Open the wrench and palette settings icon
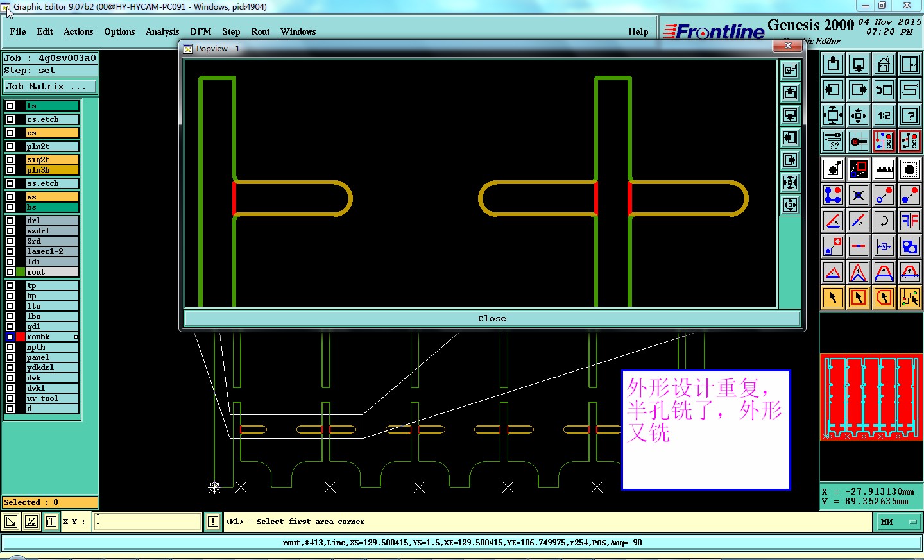This screenshot has height=560, width=924. click(833, 141)
